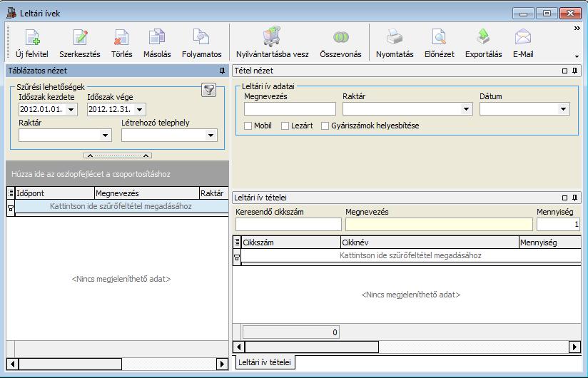Sort left grid by Megnevezés column

pyautogui.click(x=146, y=193)
